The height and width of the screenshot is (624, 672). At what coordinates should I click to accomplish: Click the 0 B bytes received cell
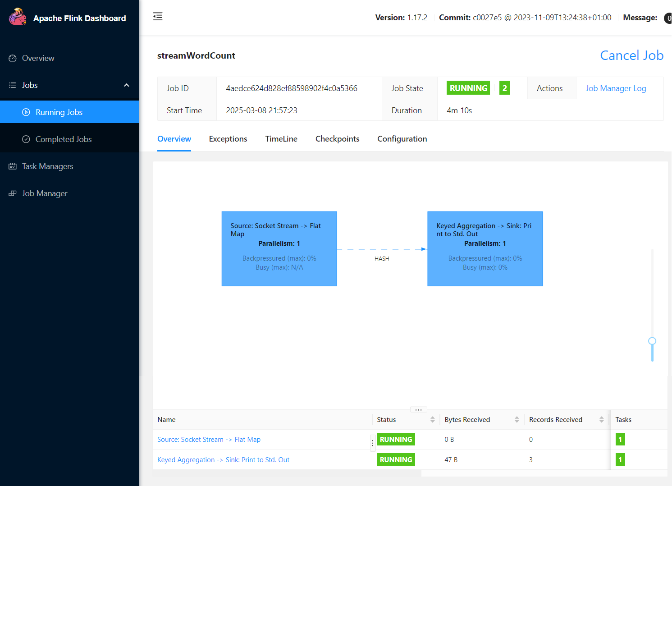pyautogui.click(x=449, y=440)
